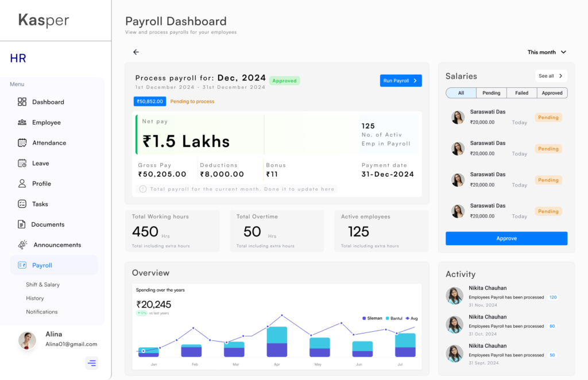Viewport: 588px width, 380px height.
Task: Open Attendance via its calendar icon
Action: coord(22,143)
